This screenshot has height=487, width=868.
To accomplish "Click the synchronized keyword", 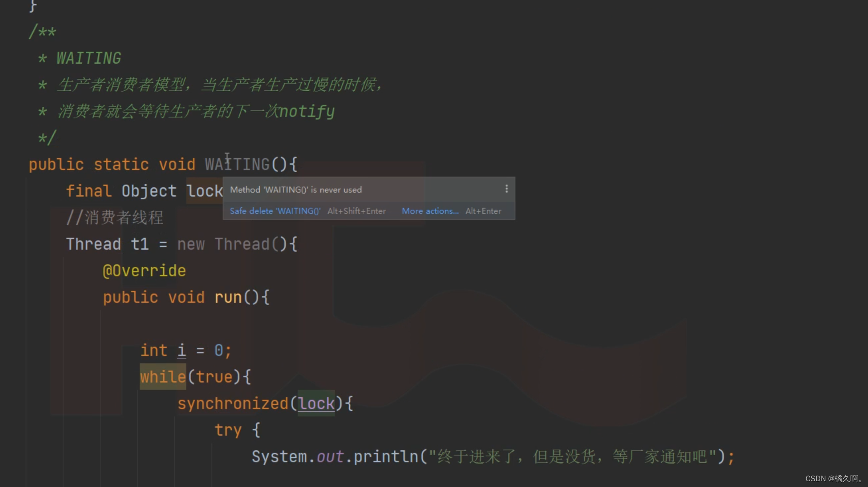I will click(x=233, y=404).
